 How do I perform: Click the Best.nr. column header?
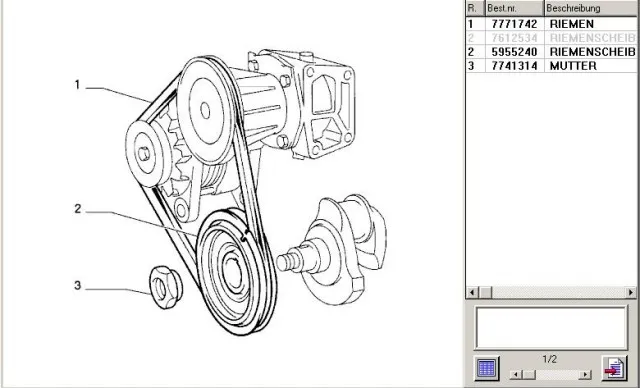coord(514,8)
